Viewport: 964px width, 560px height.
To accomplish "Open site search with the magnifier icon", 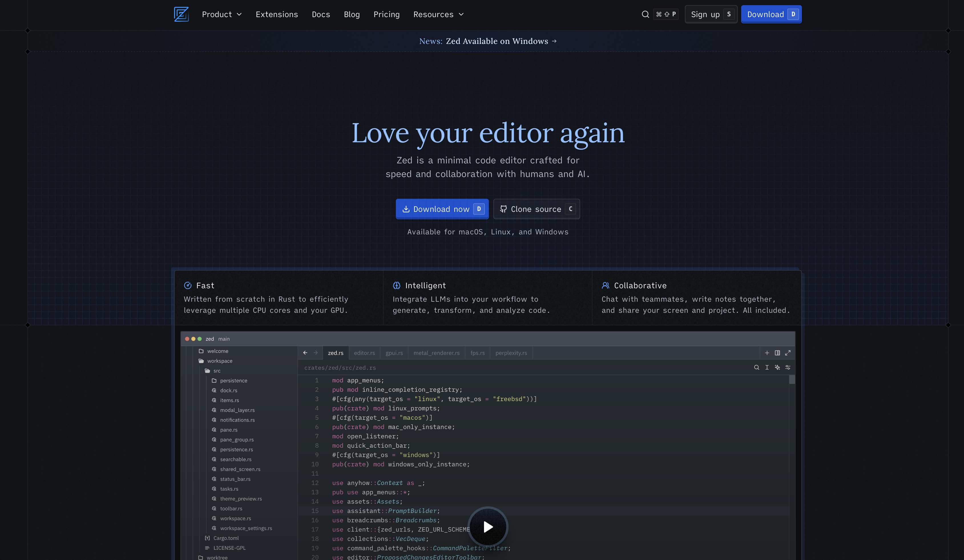I will 645,14.
